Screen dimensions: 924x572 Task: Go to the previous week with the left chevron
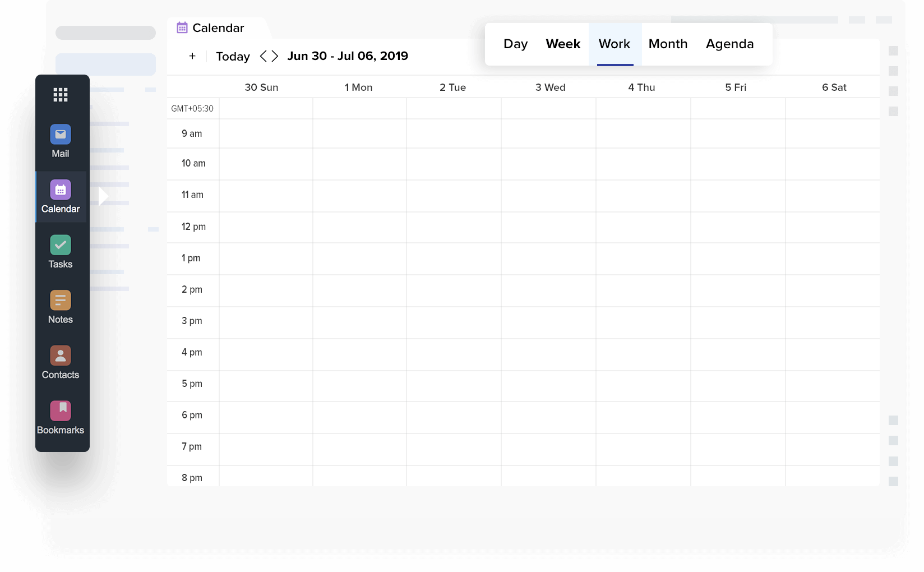click(264, 56)
